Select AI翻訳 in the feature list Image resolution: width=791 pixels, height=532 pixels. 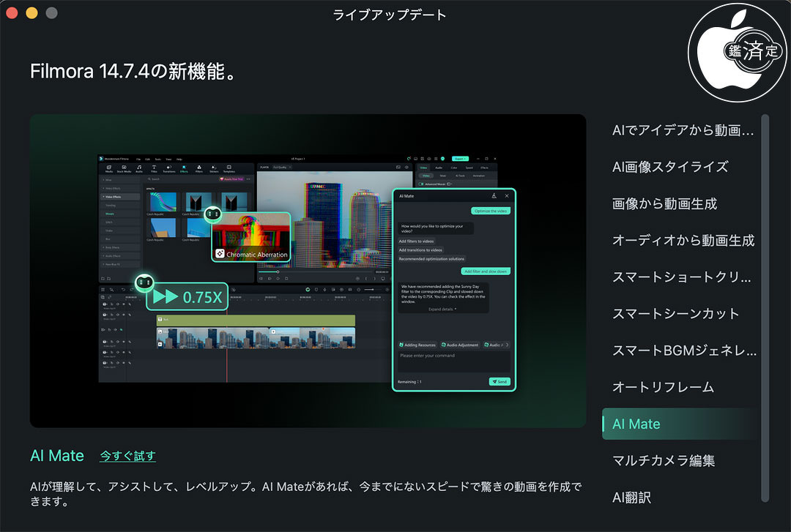coord(631,498)
